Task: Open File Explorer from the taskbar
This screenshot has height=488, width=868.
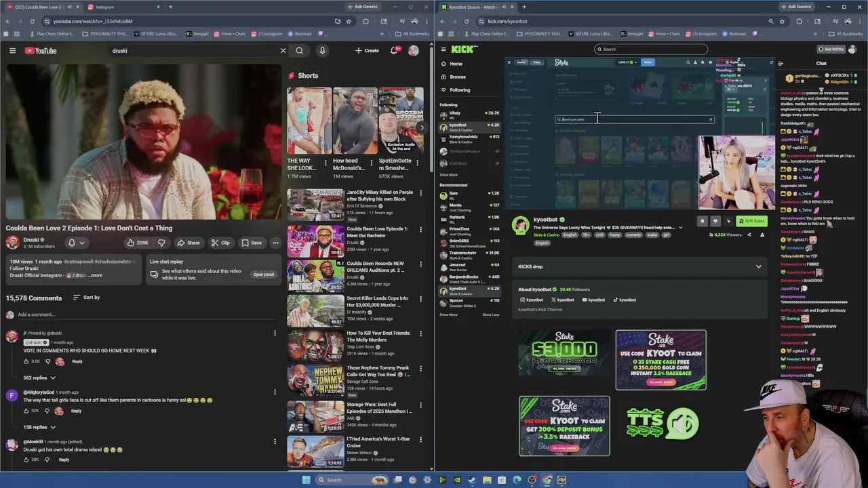Action: pos(487,480)
